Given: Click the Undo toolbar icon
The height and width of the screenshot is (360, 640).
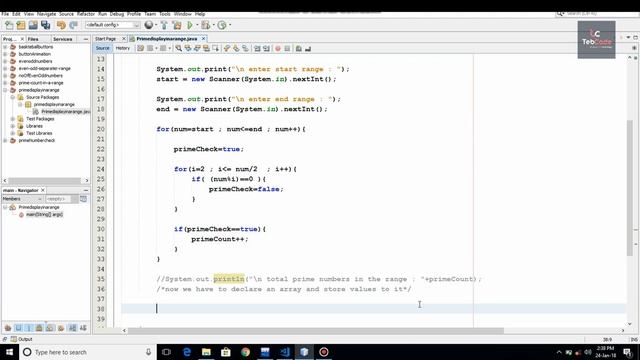Looking at the screenshot, I should pyautogui.click(x=61, y=25).
